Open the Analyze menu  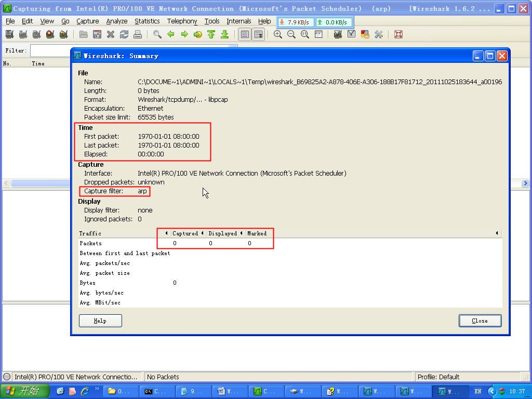click(x=116, y=21)
